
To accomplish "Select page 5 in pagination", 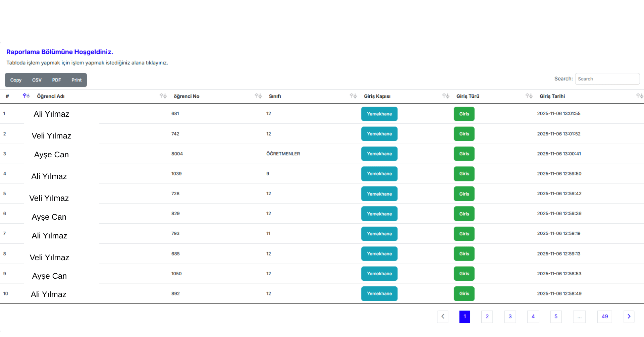I will [x=556, y=317].
